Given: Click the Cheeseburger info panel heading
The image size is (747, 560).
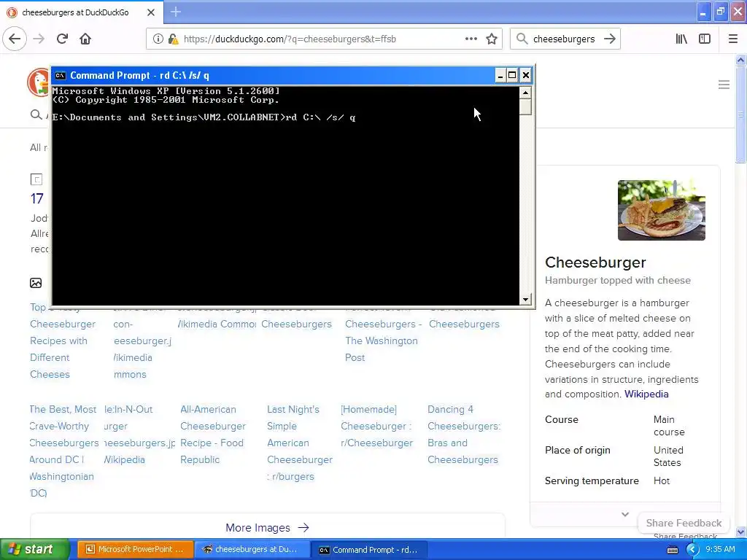Looking at the screenshot, I should tap(595, 262).
